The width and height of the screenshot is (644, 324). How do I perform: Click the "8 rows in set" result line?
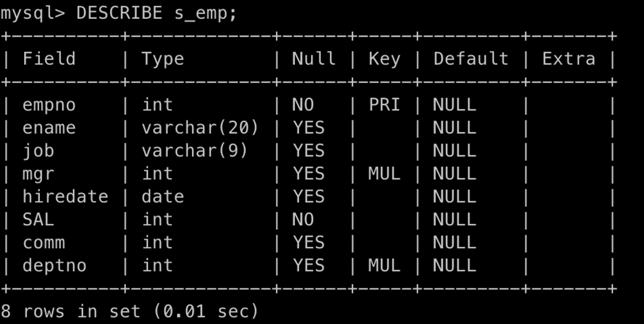point(130,311)
